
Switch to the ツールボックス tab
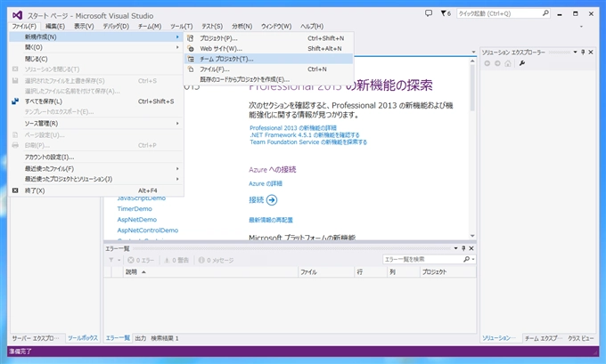point(83,338)
